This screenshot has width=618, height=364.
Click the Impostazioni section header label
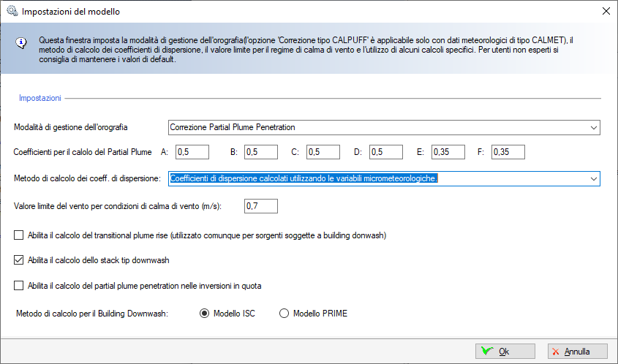40,97
